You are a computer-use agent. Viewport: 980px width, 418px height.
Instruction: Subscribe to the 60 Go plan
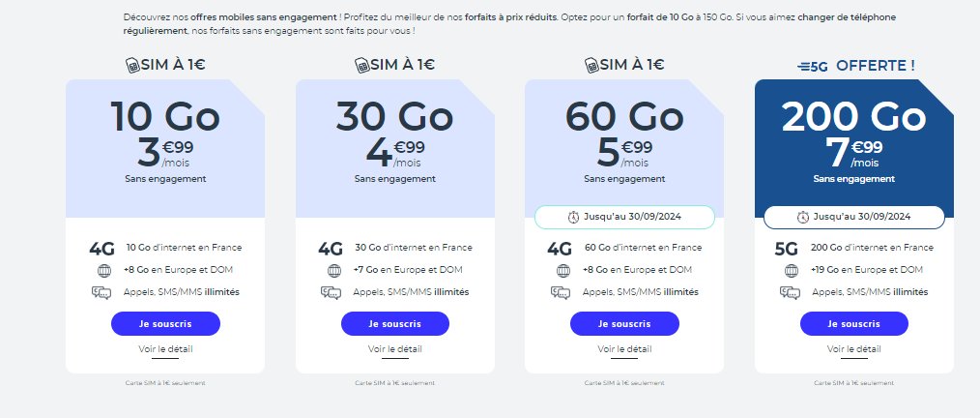tap(624, 323)
